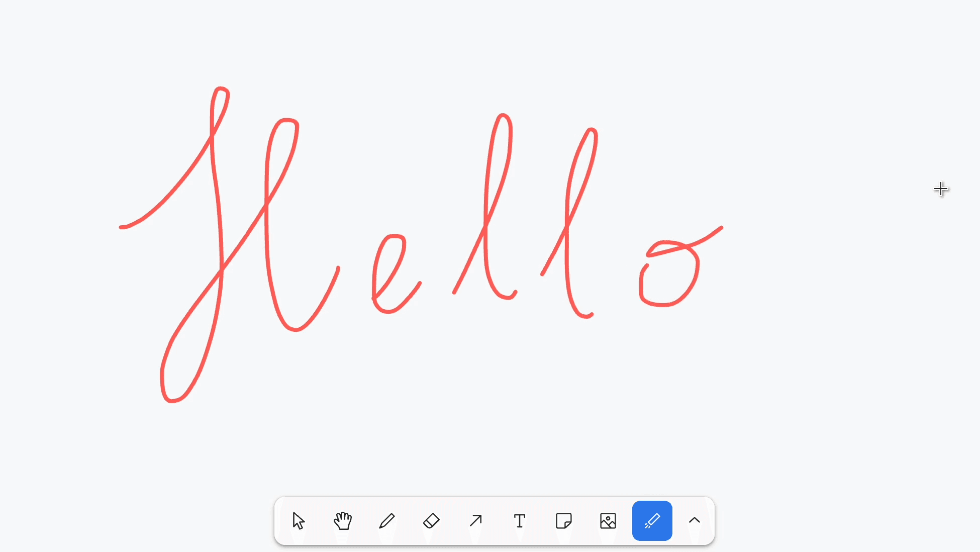Choose the Text tool

(520, 521)
